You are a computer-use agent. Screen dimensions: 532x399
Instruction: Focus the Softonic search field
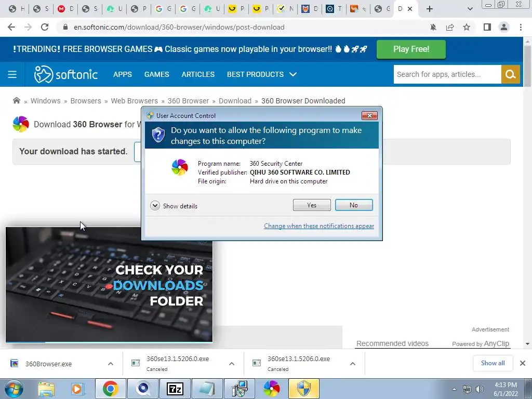447,74
